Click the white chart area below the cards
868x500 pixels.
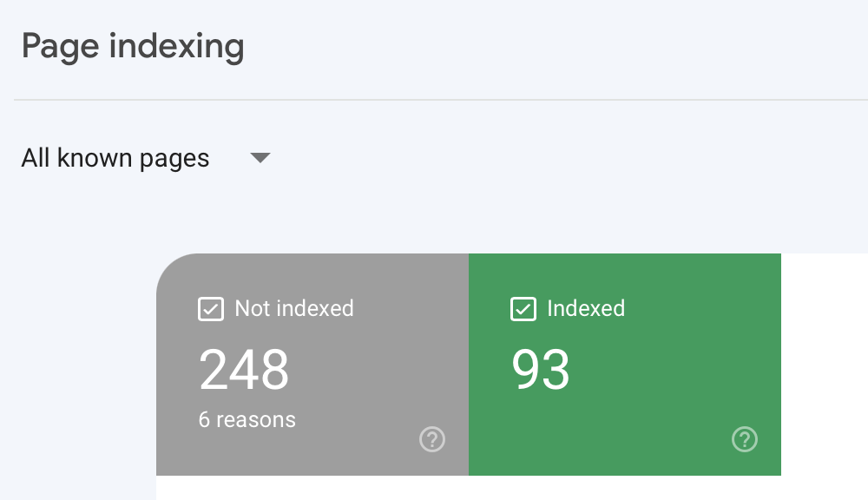click(469, 488)
